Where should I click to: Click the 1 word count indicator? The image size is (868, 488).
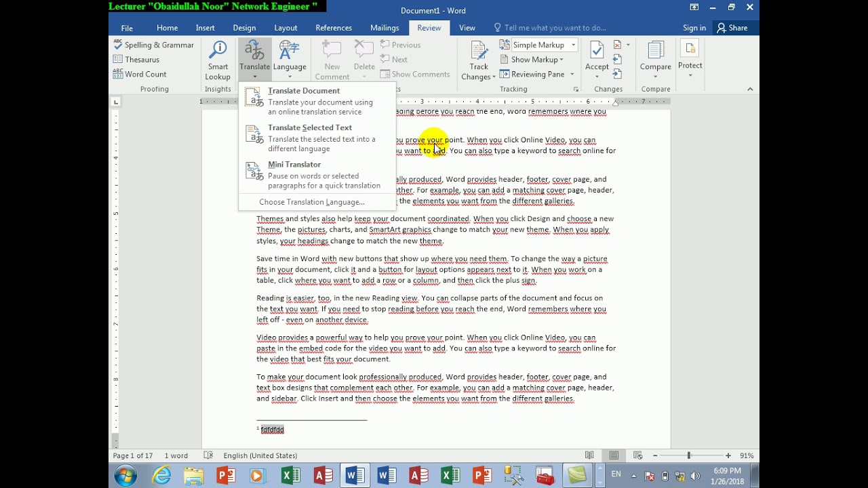point(176,455)
